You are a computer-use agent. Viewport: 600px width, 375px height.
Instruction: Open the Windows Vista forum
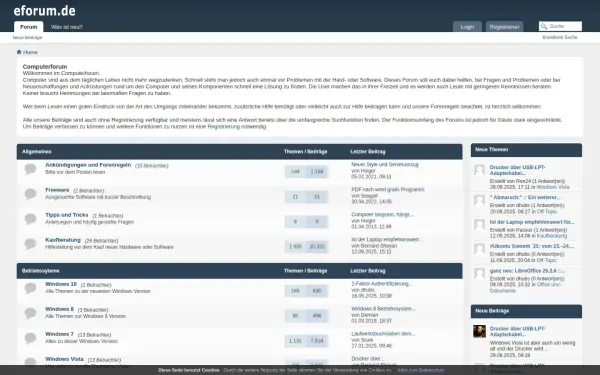[x=64, y=359]
